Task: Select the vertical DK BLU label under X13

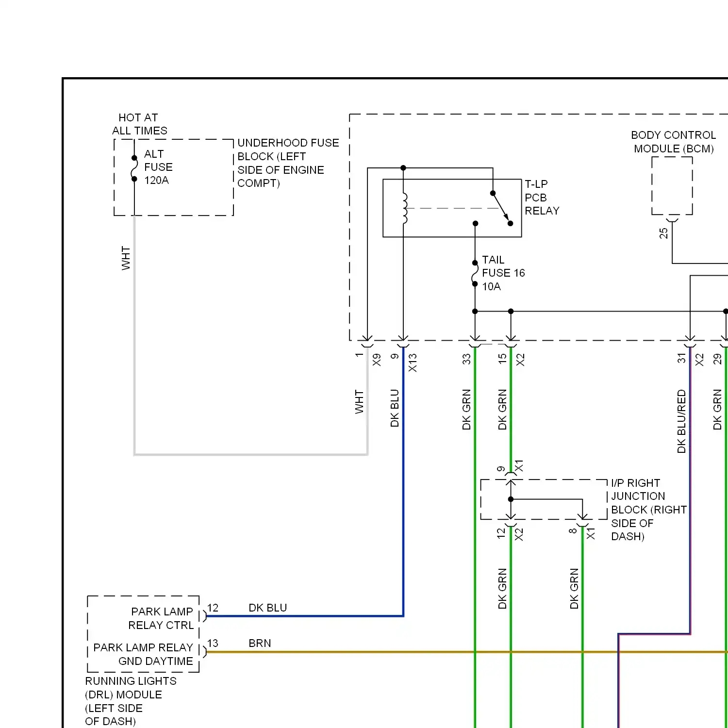Action: (395, 408)
